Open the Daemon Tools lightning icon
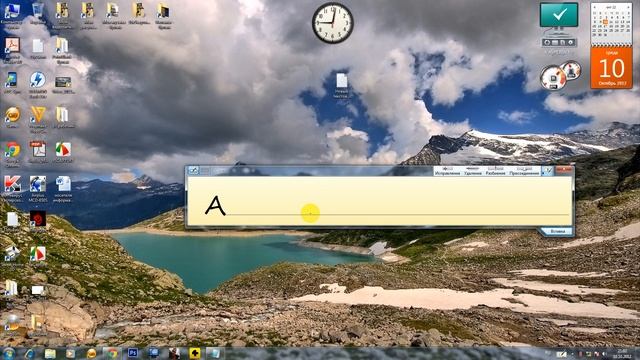 pyautogui.click(x=38, y=85)
